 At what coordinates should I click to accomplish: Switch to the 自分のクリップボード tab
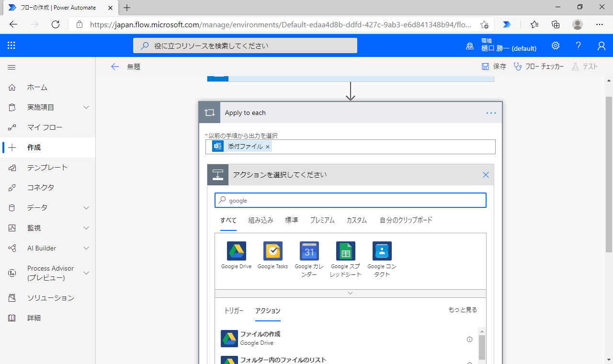pyautogui.click(x=406, y=220)
